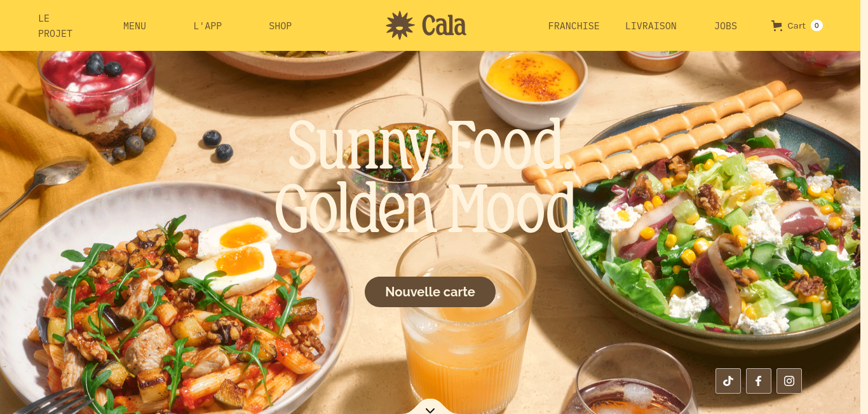This screenshot has height=414, width=868.
Task: Click the cart item count badge
Action: (x=817, y=25)
